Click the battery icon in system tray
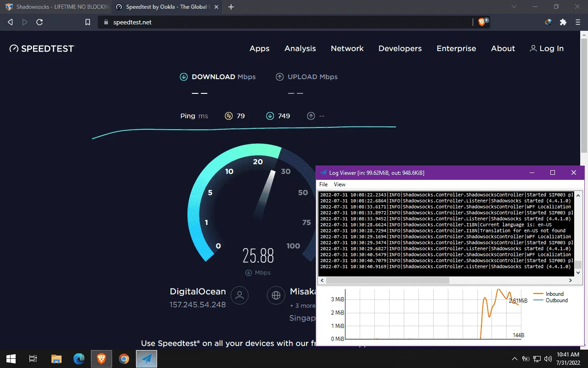Image resolution: width=588 pixels, height=368 pixels. [x=526, y=359]
